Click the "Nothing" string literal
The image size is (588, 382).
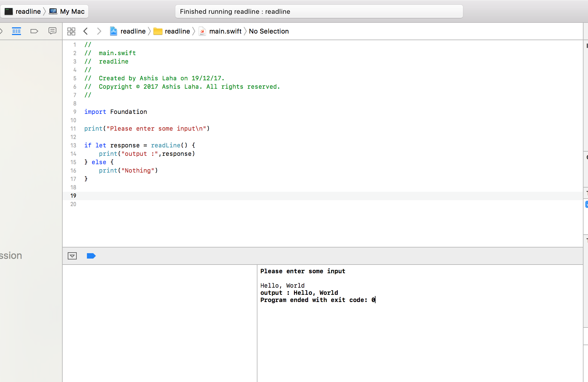coord(138,170)
